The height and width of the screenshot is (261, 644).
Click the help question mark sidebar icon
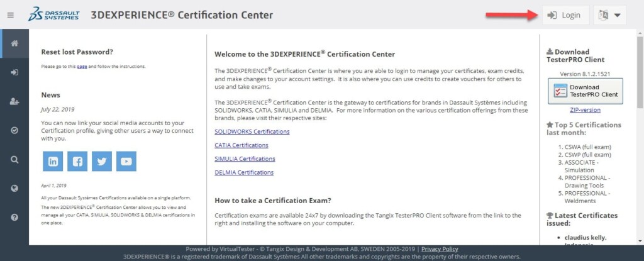tap(14, 217)
